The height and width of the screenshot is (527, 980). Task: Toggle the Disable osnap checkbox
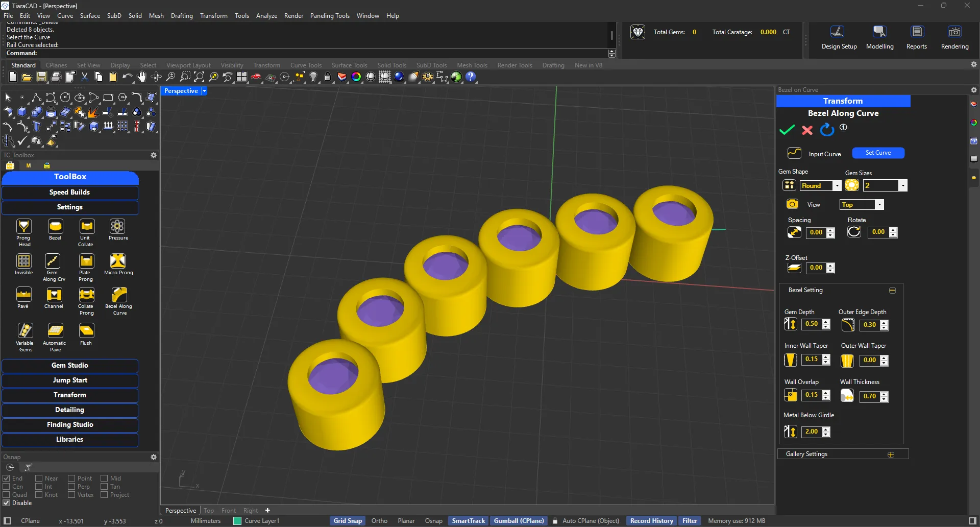7,503
